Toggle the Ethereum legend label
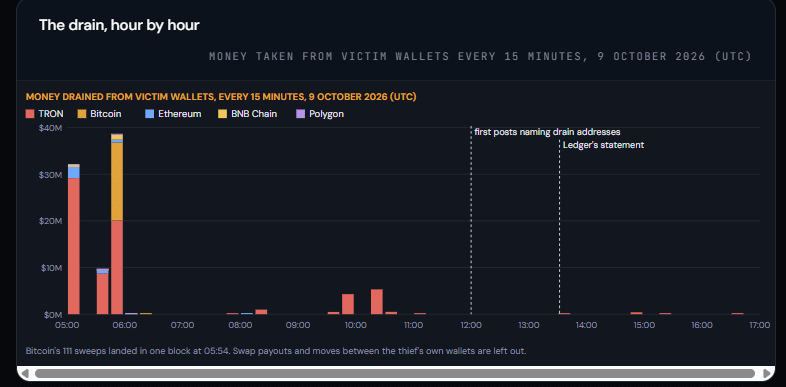Screen dimensions: 786x387 pos(179,114)
